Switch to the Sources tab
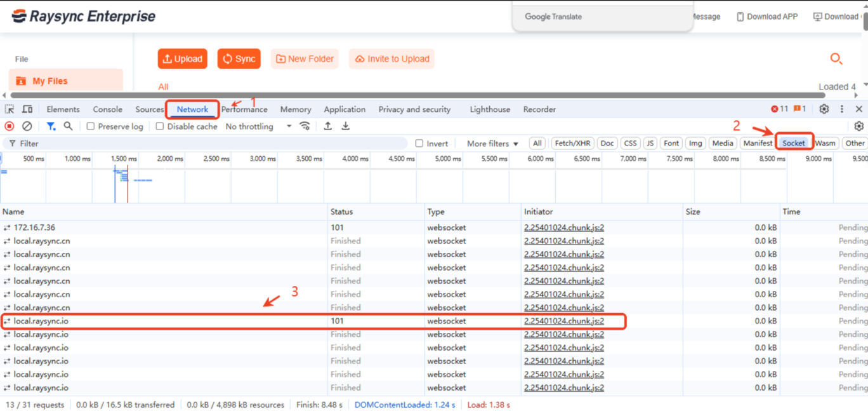 150,109
